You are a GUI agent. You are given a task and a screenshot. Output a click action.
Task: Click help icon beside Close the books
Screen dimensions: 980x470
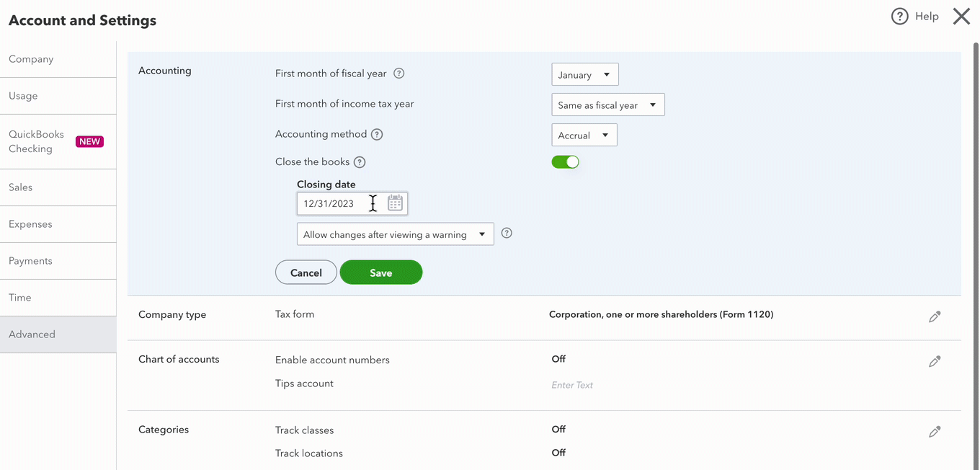pos(360,162)
